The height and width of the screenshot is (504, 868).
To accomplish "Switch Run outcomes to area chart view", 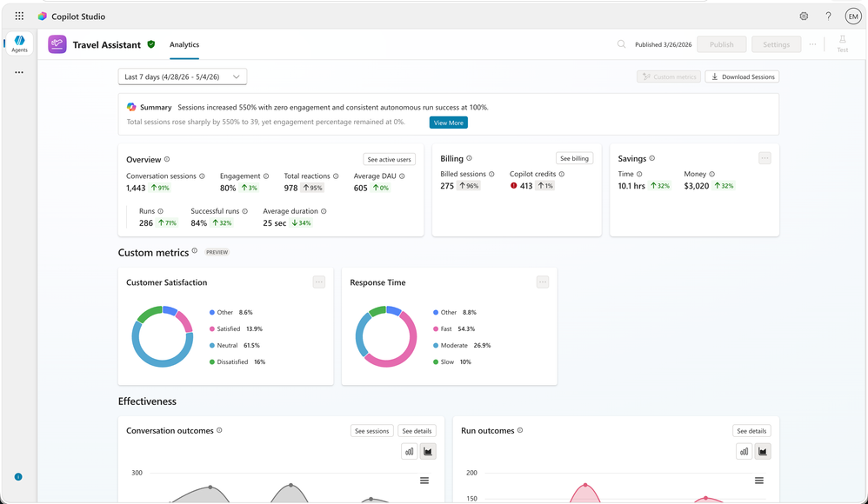I will pyautogui.click(x=763, y=452).
